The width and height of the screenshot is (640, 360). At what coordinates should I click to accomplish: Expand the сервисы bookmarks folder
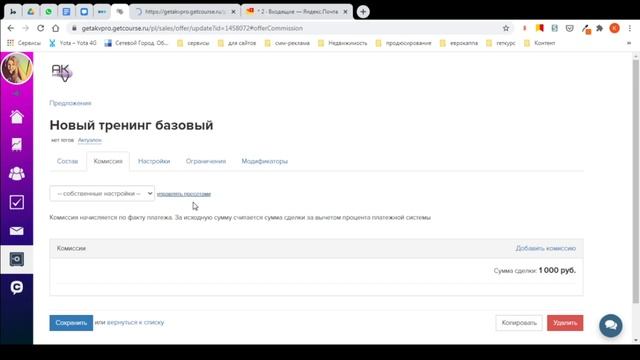click(x=193, y=43)
